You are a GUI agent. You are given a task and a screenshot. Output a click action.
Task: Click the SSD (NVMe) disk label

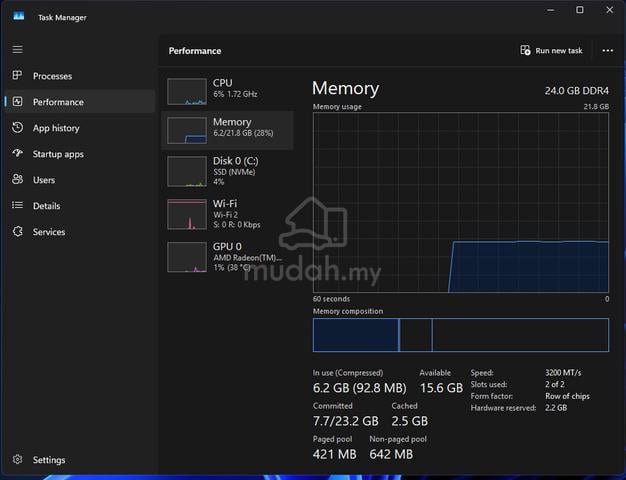click(x=234, y=172)
